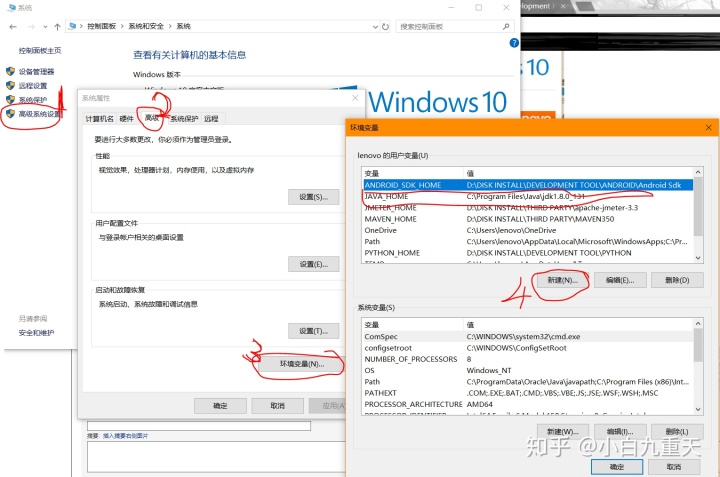Screen dimensions: 720x477
Task: Click the 值 column header in system variables
Action: pos(579,325)
